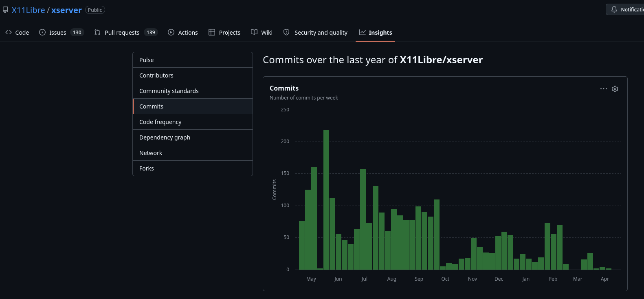Screen dimensions: 644x299
Task: Click the Wiki book icon
Action: click(x=254, y=32)
